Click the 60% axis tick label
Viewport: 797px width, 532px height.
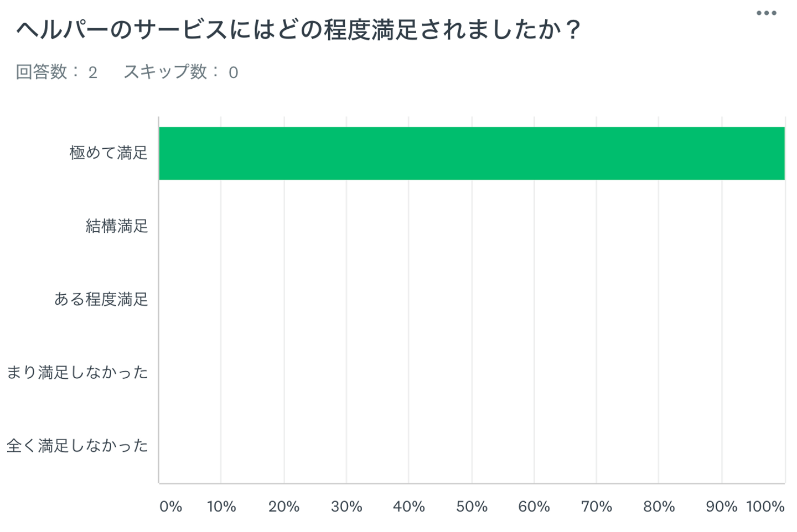coord(534,507)
